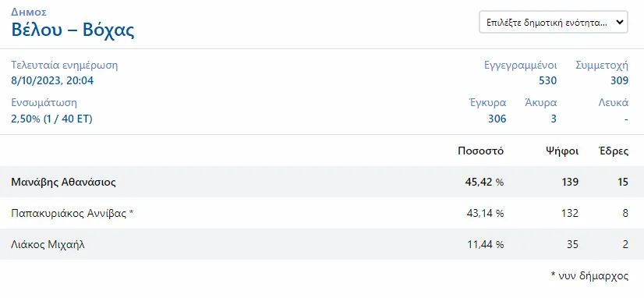Screen dimensions: 644x298
Task: Click the Ενσωμάτωση 2,50% (1 / 40 ET) value
Action: click(51, 119)
